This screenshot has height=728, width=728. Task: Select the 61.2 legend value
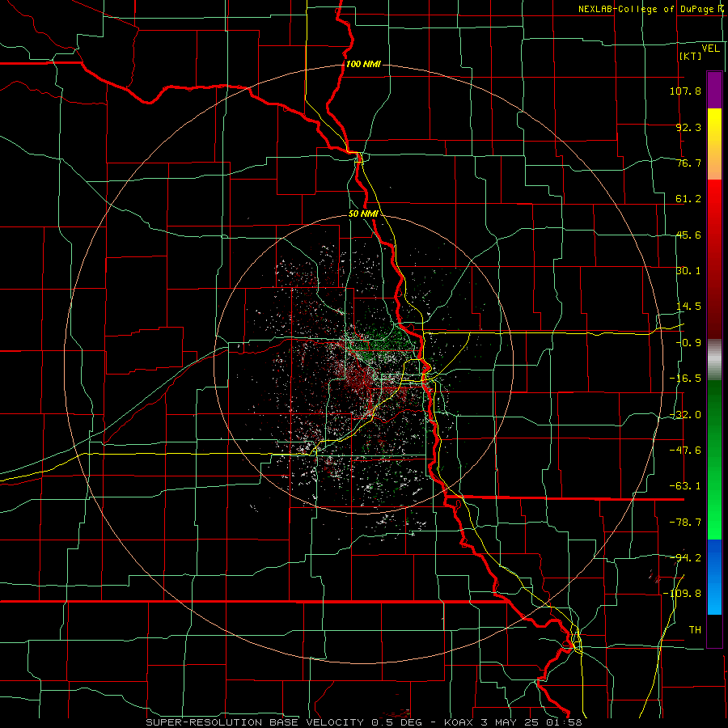688,199
